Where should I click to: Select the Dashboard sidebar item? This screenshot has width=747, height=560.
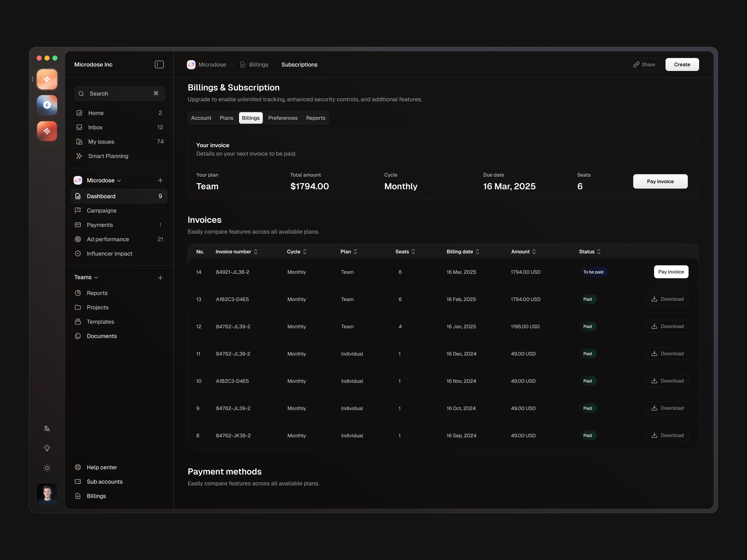pyautogui.click(x=119, y=196)
